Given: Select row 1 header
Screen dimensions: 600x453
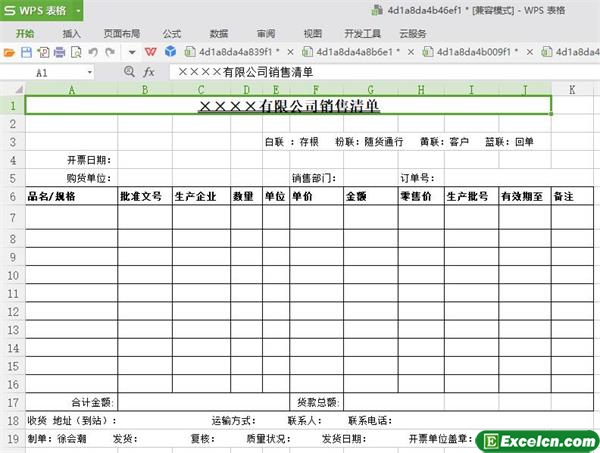Looking at the screenshot, I should point(13,105).
